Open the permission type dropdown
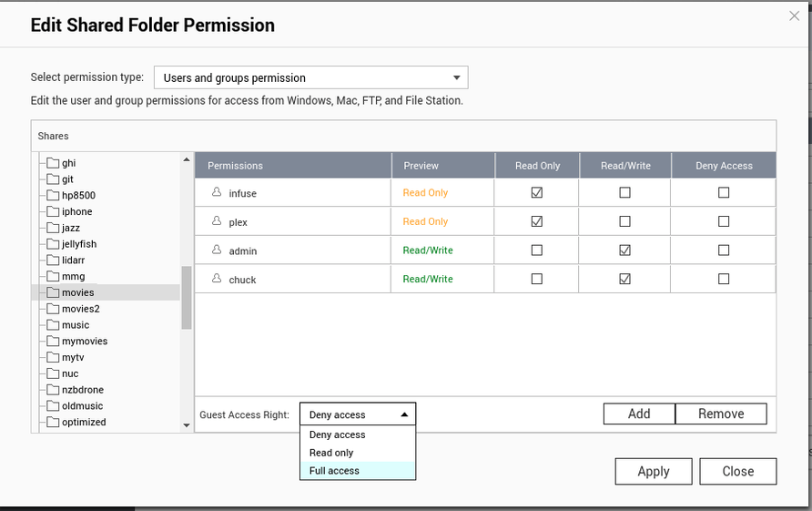The image size is (812, 511). tap(310, 77)
